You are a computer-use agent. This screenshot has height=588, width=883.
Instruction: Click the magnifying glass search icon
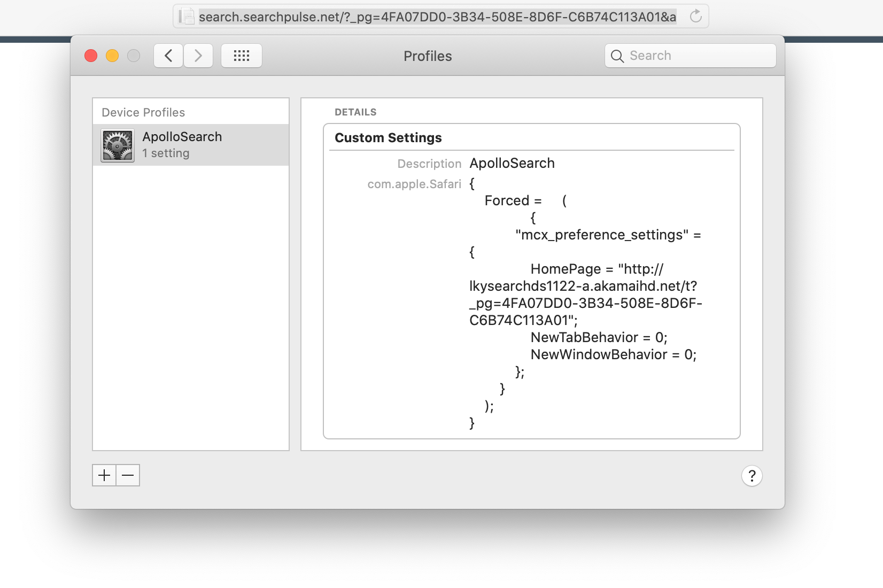(617, 56)
